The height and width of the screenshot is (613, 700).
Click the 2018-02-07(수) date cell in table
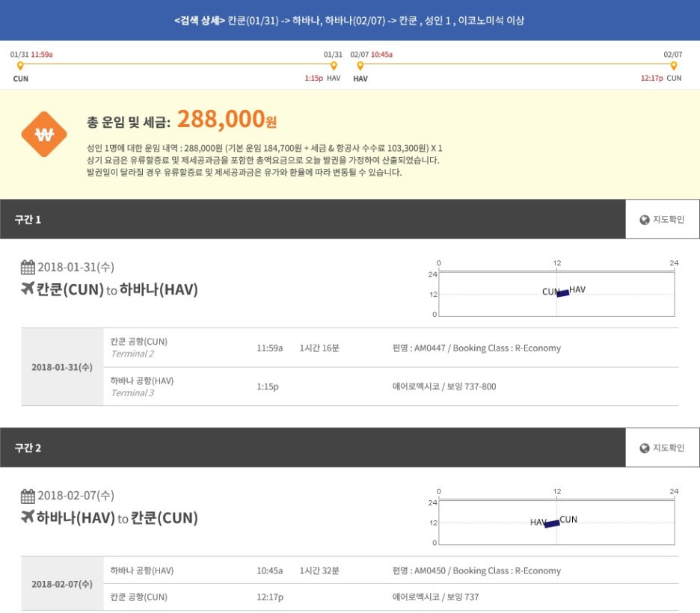[x=62, y=584]
